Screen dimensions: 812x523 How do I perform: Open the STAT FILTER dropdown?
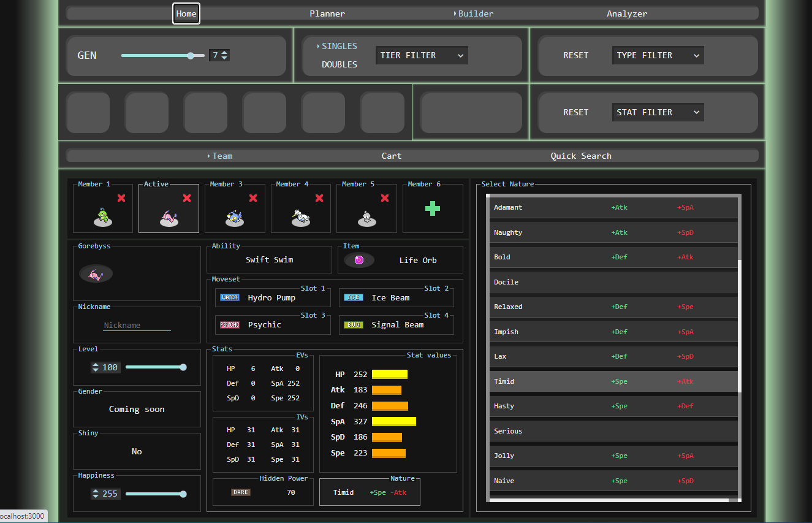658,112
